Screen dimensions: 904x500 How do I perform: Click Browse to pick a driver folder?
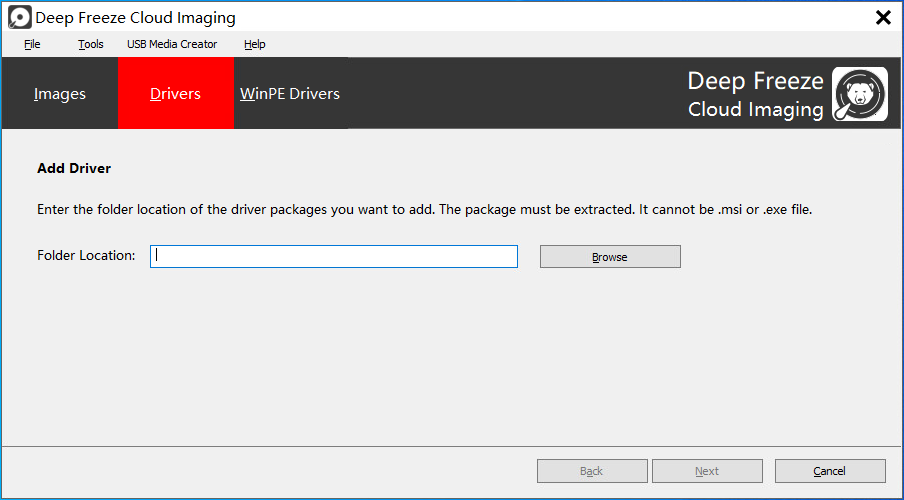610,257
